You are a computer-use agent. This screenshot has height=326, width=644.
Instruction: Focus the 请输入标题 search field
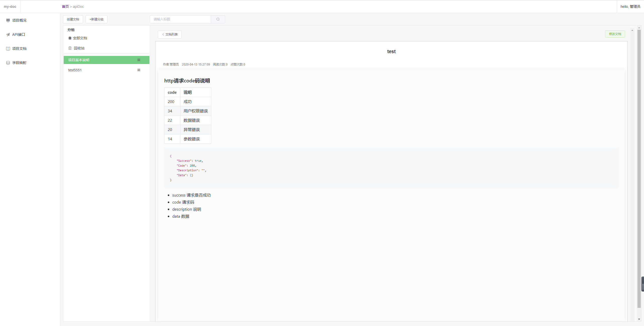pos(180,19)
